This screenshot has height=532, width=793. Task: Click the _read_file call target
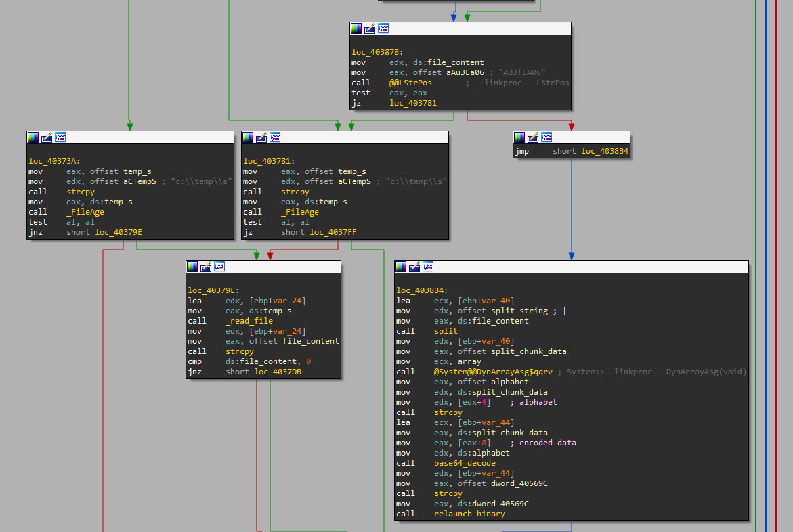click(249, 321)
